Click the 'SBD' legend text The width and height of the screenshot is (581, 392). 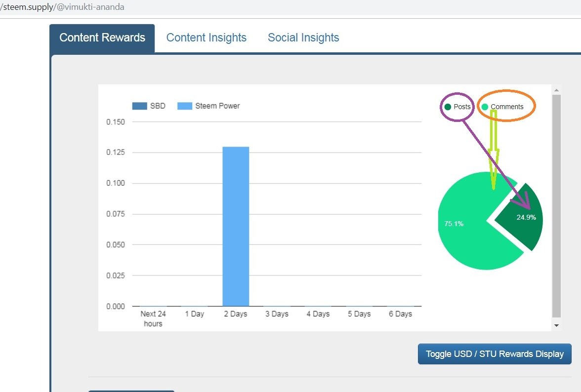158,106
